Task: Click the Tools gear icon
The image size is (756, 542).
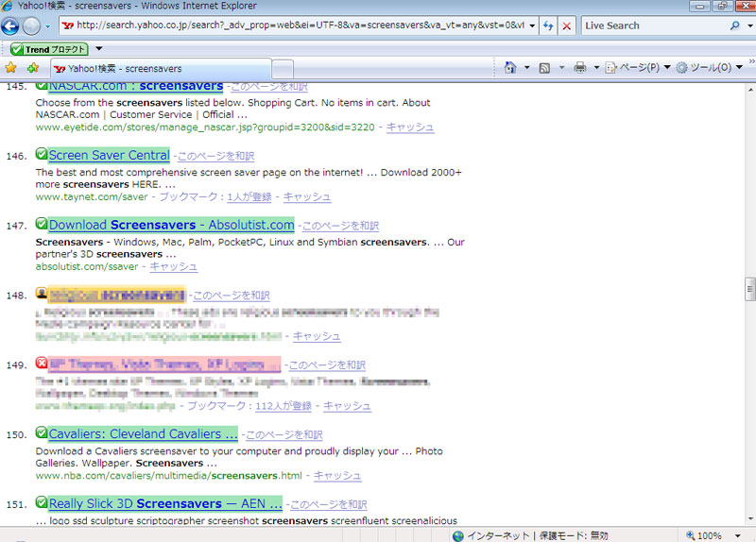Action: [681, 67]
